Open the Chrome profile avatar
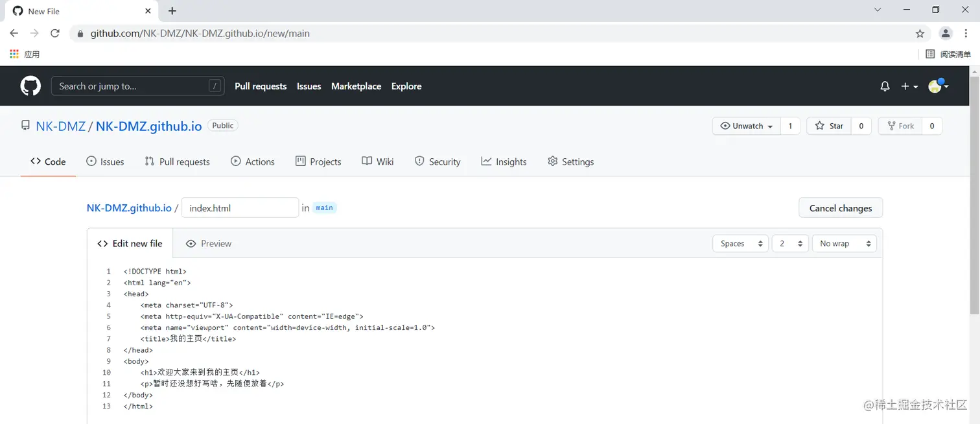Image resolution: width=980 pixels, height=424 pixels. 946,34
